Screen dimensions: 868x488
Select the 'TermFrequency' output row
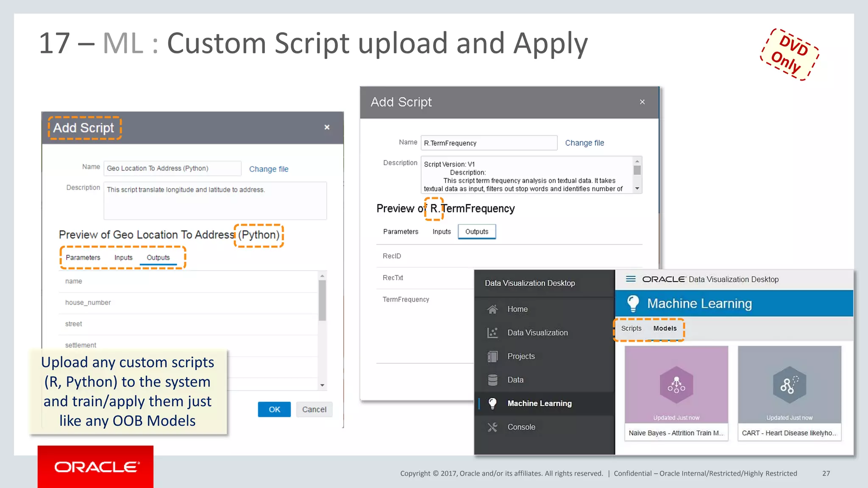[x=425, y=299]
